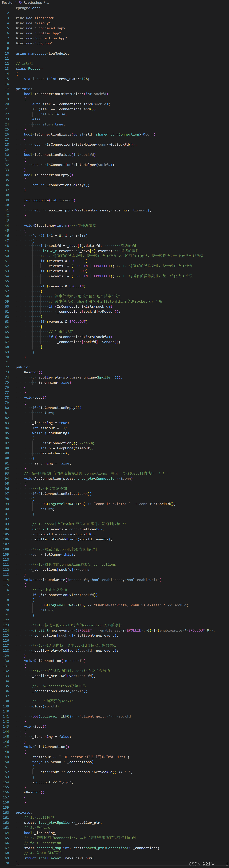Viewport: 229px width, 868px height.
Task: Click '_epoller_ptr->ModEvent(sockfd, new_event);' line
Action: tap(75, 650)
